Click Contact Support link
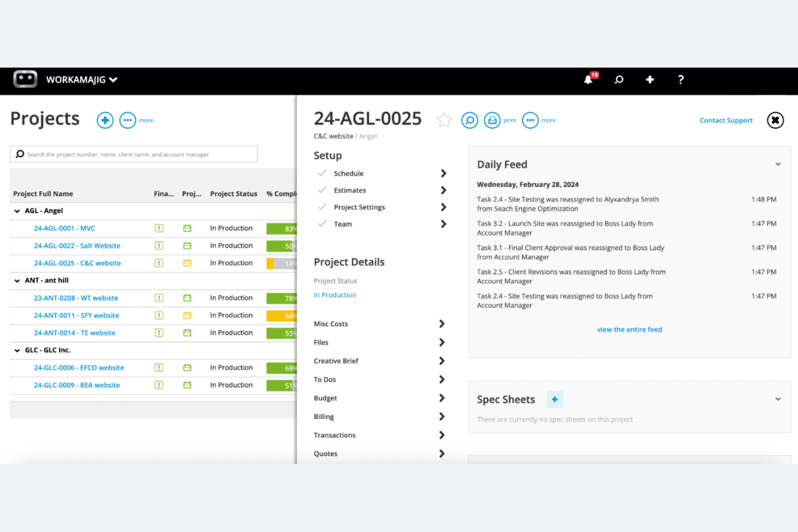This screenshot has height=532, width=798. (726, 120)
